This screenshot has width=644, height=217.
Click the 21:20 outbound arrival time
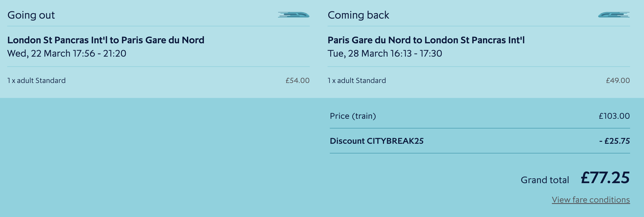click(x=115, y=53)
